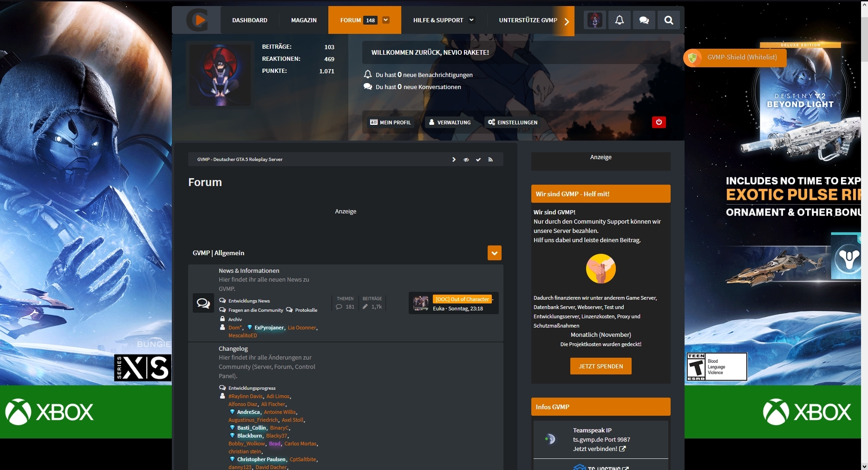Viewport: 868px width, 470px height.
Task: Show more menu items with the orange arrow
Action: tap(566, 21)
